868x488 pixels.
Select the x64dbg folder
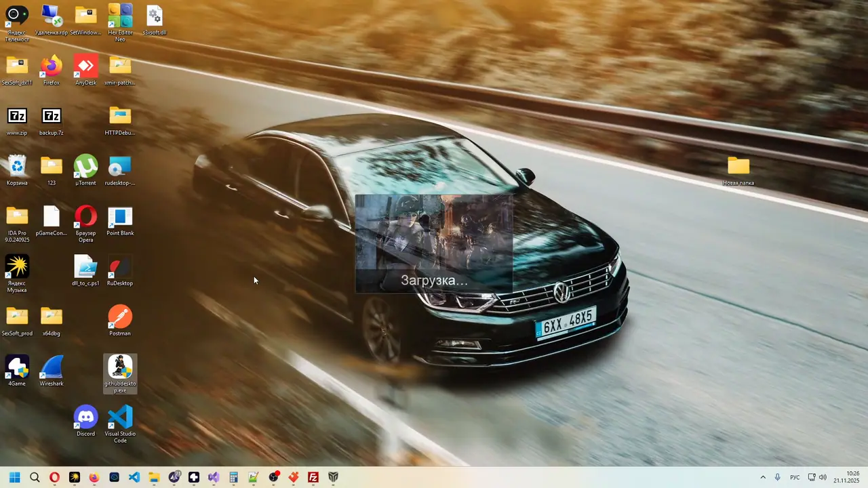(x=52, y=321)
